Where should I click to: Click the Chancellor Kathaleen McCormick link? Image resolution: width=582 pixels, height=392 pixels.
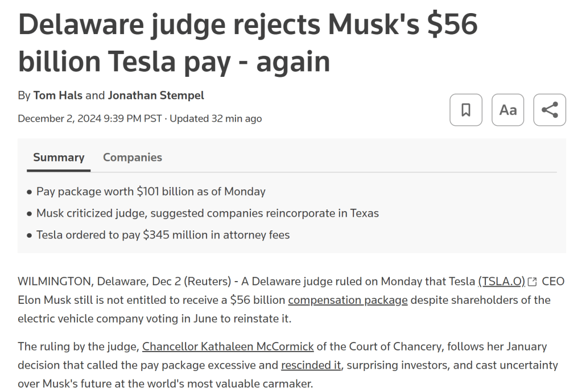[x=228, y=346]
